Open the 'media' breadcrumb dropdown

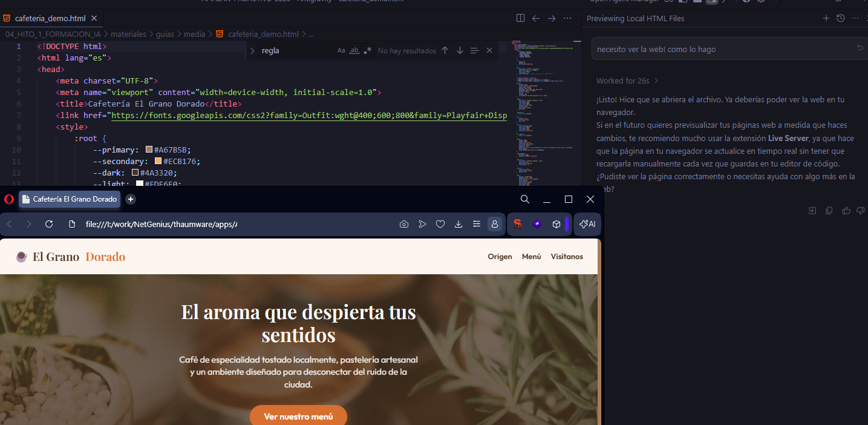point(195,34)
